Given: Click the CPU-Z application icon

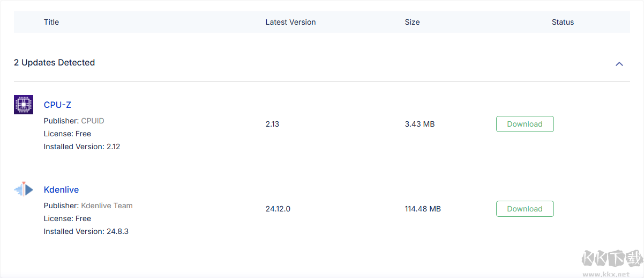Looking at the screenshot, I should 24,105.
